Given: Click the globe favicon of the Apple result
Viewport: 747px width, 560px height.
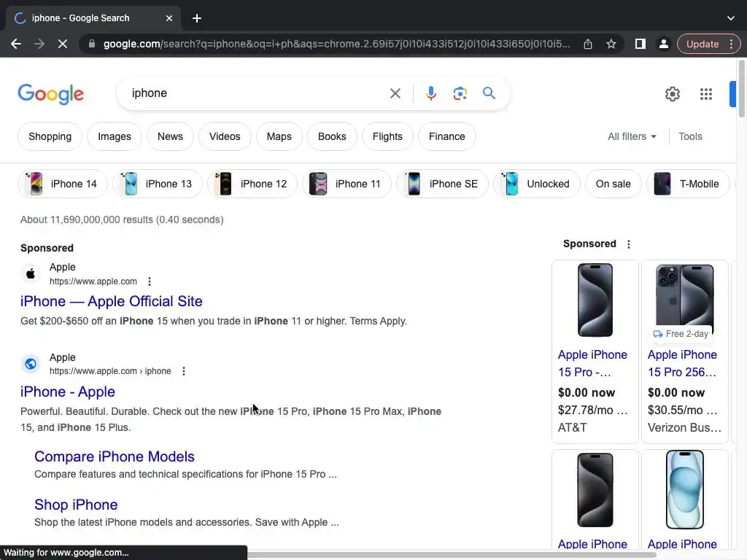Looking at the screenshot, I should click(31, 364).
